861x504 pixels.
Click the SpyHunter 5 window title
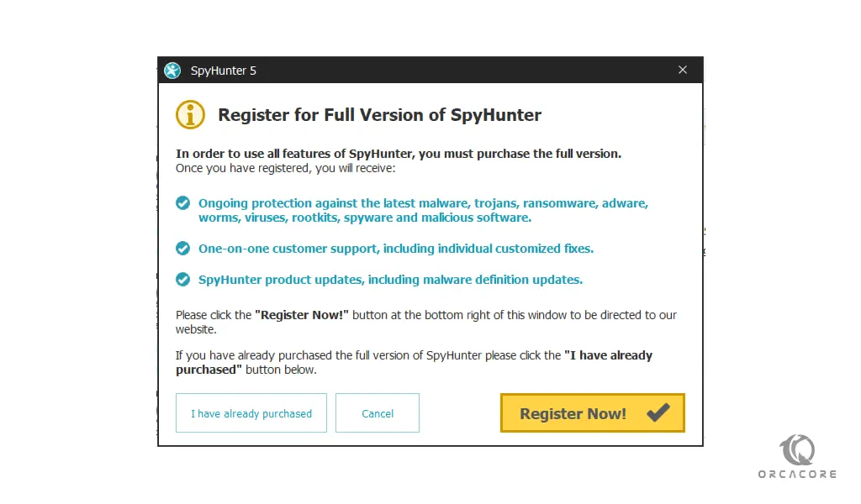tap(224, 71)
